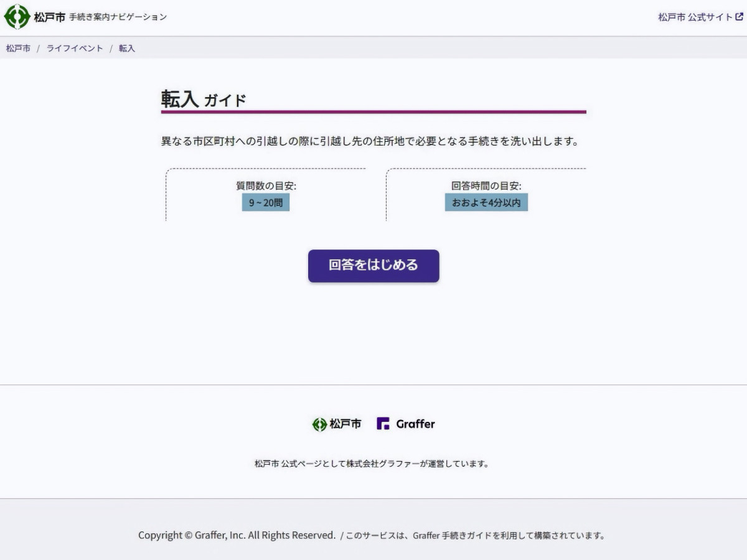This screenshot has width=747, height=560.
Task: Open the 松戸市 公式サイト link
Action: (695, 17)
